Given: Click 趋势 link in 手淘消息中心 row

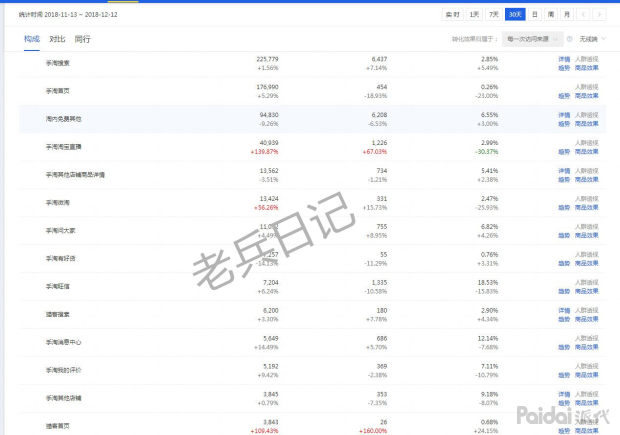Looking at the screenshot, I should point(564,347).
